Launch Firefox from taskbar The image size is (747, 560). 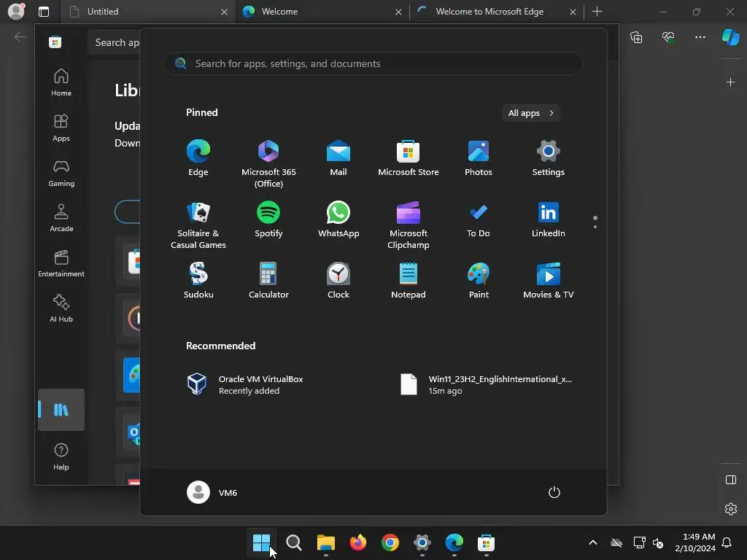click(357, 542)
